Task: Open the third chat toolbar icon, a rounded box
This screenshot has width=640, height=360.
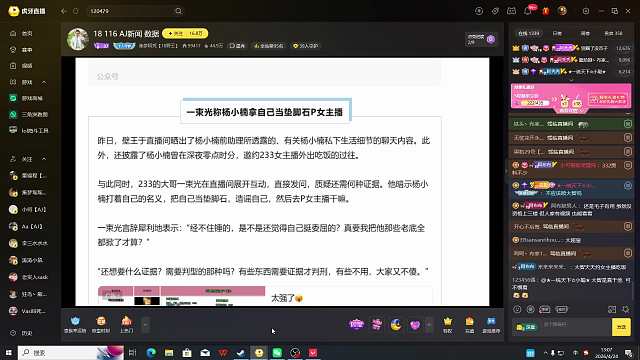Action: point(545,309)
